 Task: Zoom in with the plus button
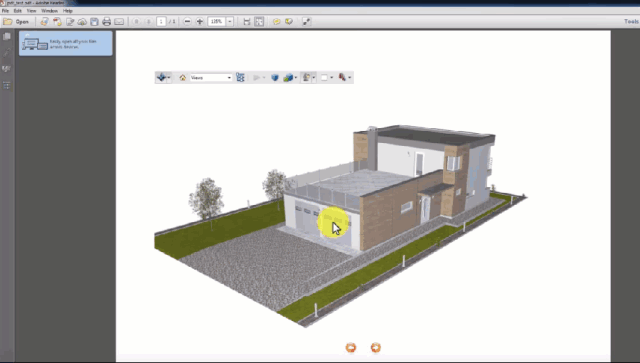point(200,22)
